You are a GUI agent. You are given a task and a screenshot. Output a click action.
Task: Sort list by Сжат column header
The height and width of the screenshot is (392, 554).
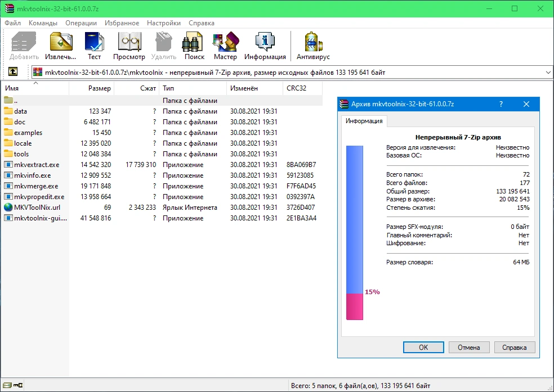tap(136, 88)
